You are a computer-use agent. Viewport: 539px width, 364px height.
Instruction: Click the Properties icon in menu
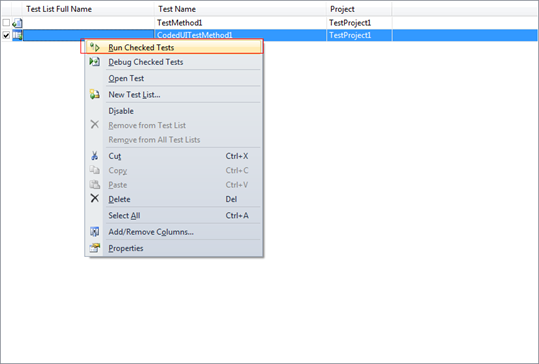pos(95,247)
